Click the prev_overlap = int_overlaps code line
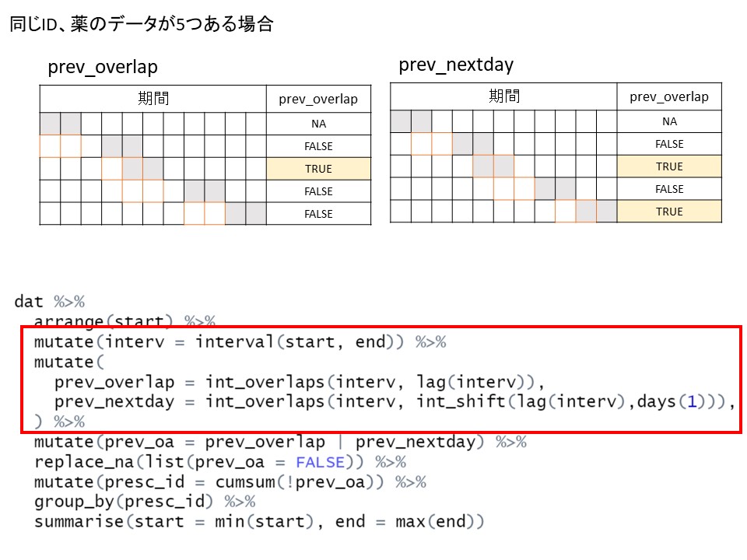Image resolution: width=747 pixels, height=560 pixels. (x=297, y=382)
